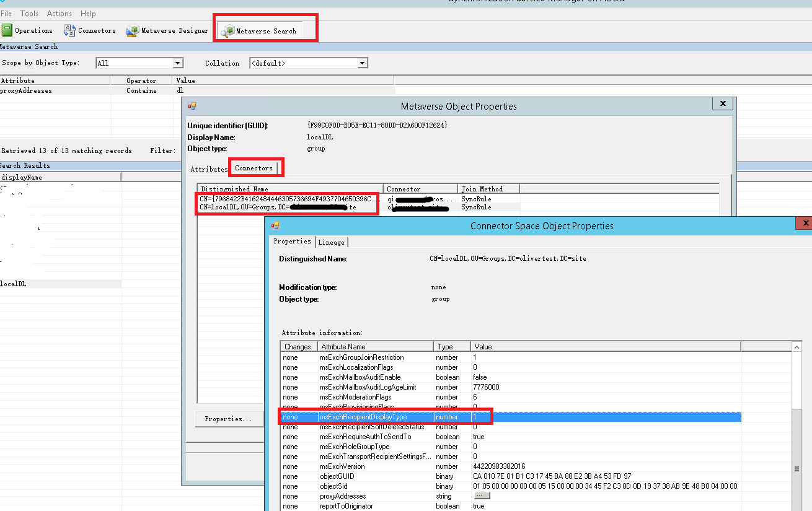Open the Tools menu

(29, 13)
